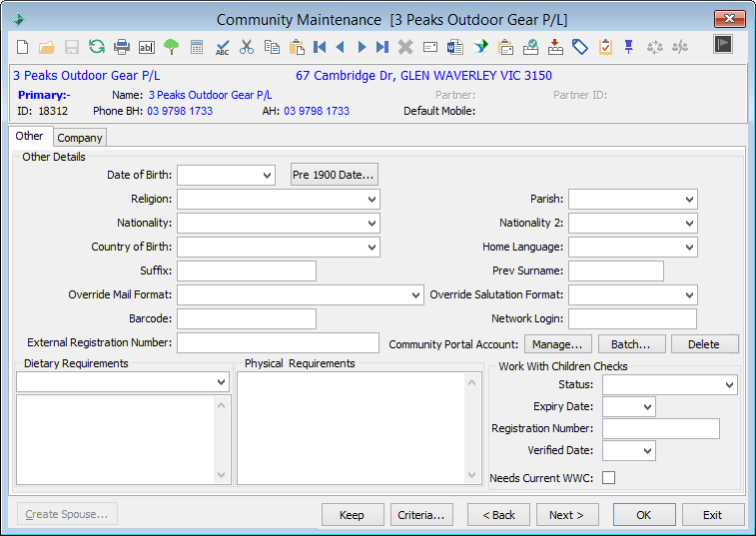The height and width of the screenshot is (536, 756).
Task: Click the green Refresh arrows icon
Action: click(x=97, y=47)
